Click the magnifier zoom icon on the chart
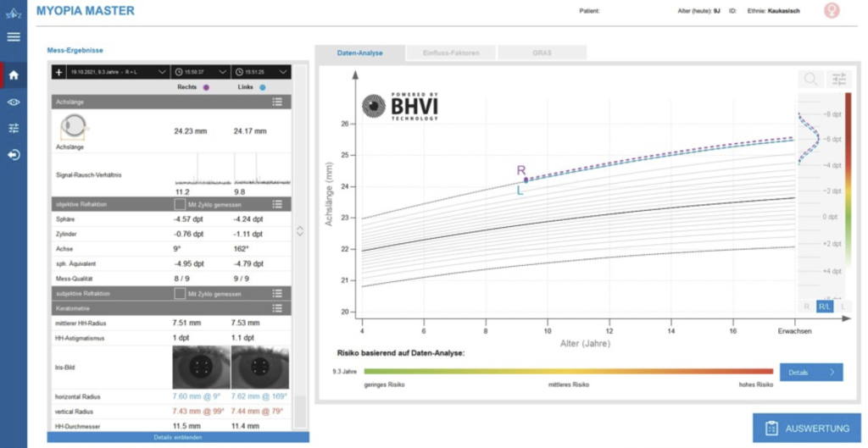Image resolution: width=868 pixels, height=448 pixels. coord(810,80)
